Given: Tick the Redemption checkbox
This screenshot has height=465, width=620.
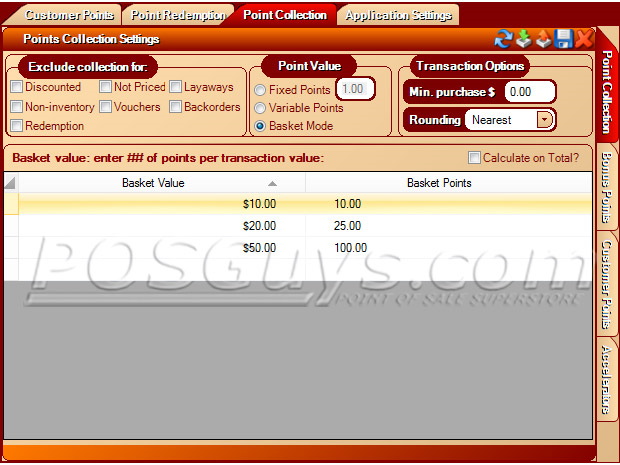Looking at the screenshot, I should (x=16, y=126).
